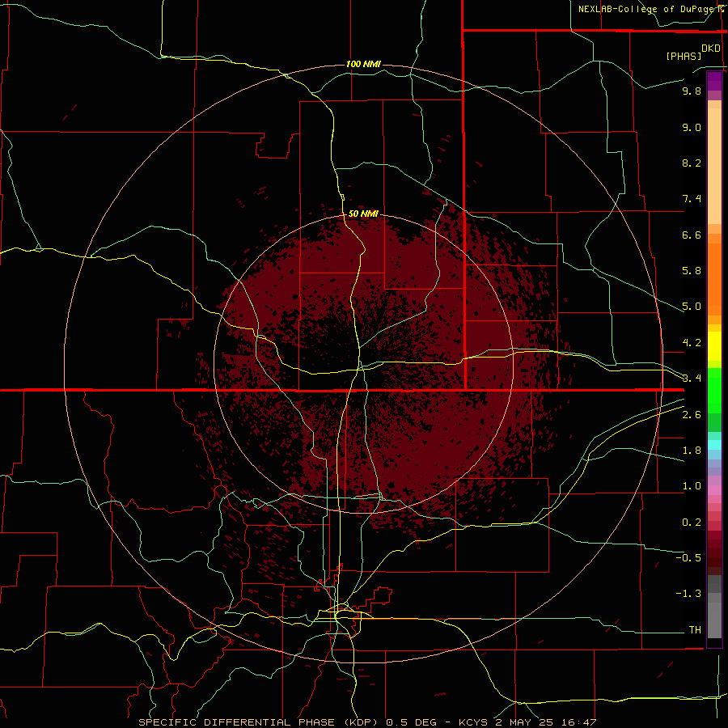Select the 50 NMI range ring label
The width and height of the screenshot is (728, 728).
pyautogui.click(x=363, y=214)
